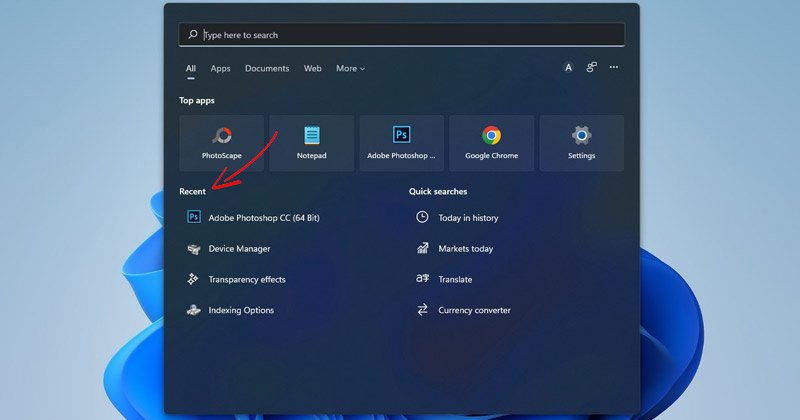Viewport: 800px width, 420px height.
Task: Open the Adobe Photoshop top app tile
Action: [x=402, y=143]
